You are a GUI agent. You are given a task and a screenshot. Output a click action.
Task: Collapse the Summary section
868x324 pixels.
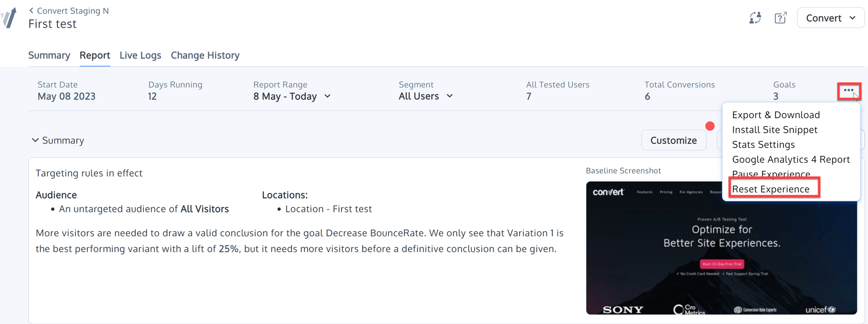point(35,140)
